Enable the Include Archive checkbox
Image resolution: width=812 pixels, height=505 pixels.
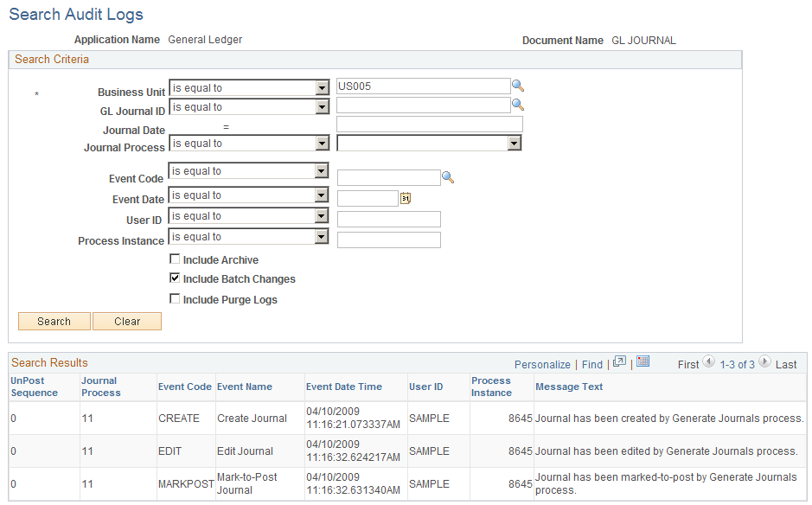click(x=175, y=259)
